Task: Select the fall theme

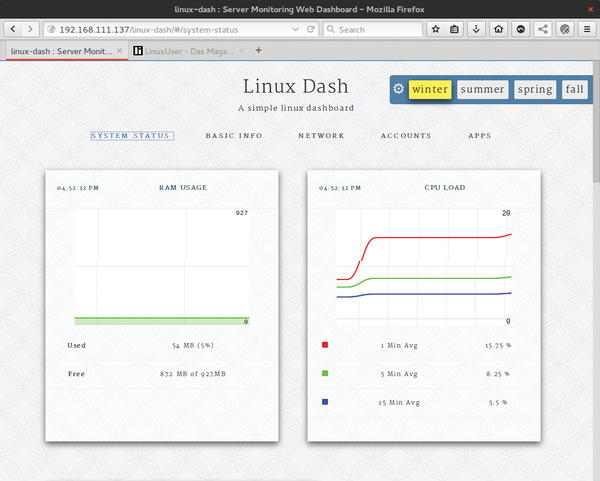Action: [575, 90]
